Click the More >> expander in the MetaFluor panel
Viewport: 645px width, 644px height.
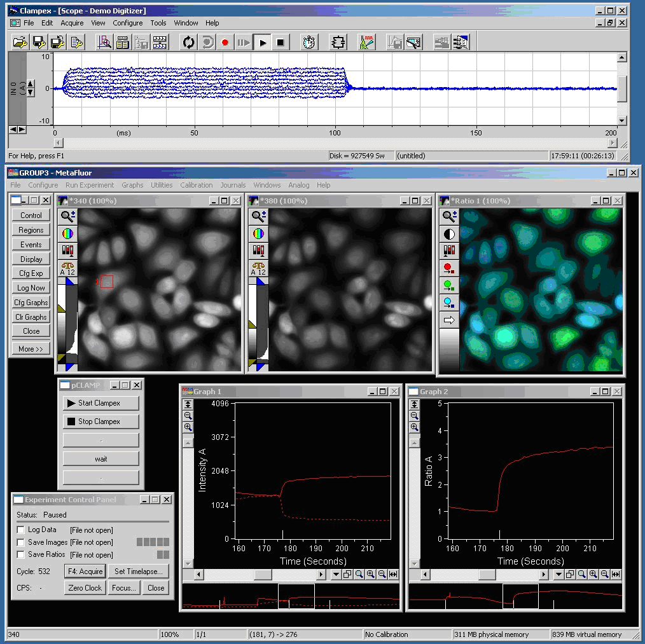click(30, 348)
